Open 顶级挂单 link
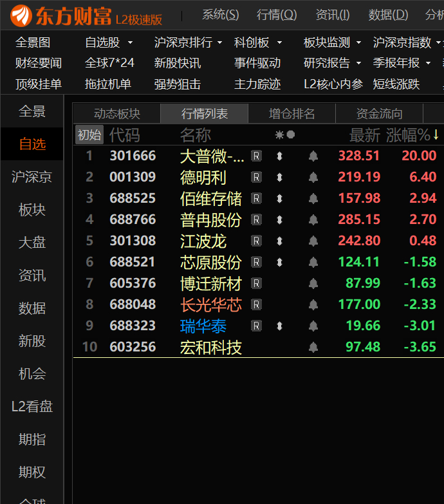Screen dimensions: 444x504 click(x=39, y=84)
